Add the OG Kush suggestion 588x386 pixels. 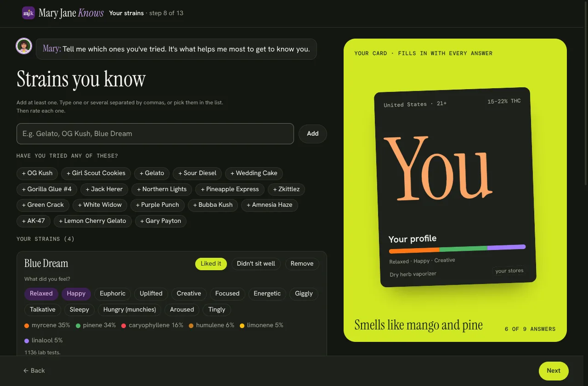pyautogui.click(x=37, y=173)
